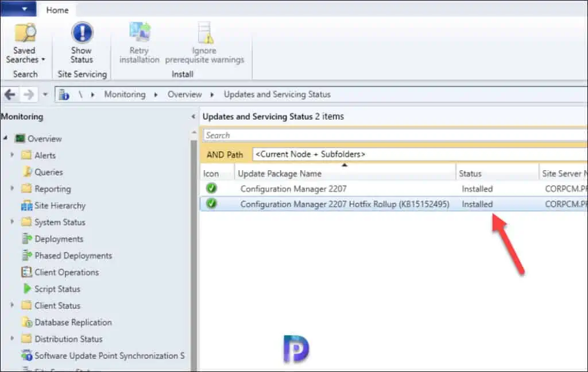Expand the Reporting tree node

[x=12, y=188]
